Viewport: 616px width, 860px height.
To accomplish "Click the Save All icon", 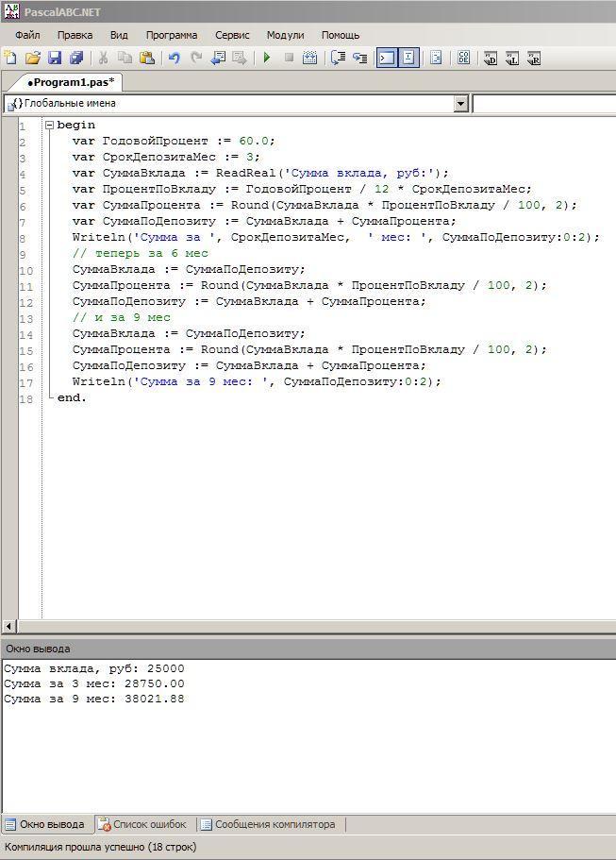I will pos(76,58).
